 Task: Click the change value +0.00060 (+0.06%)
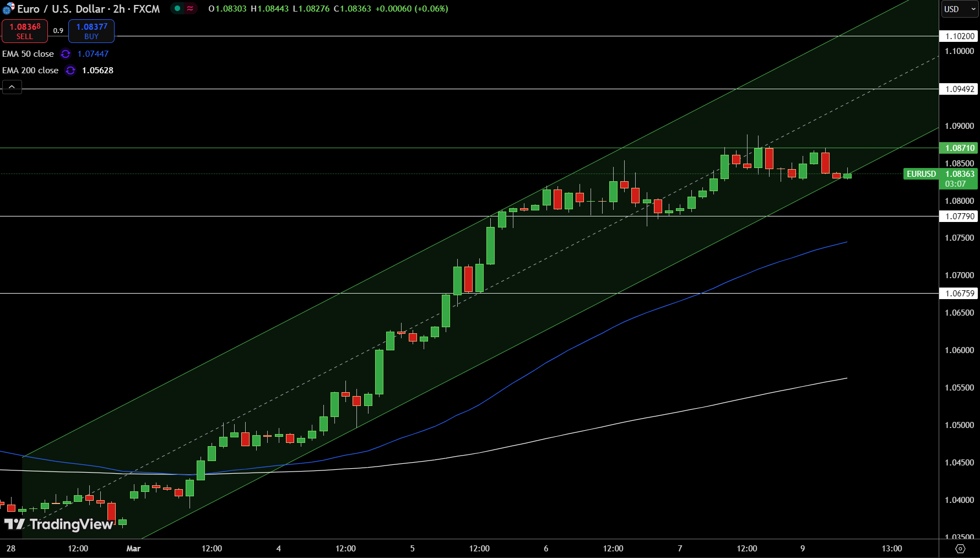(412, 9)
